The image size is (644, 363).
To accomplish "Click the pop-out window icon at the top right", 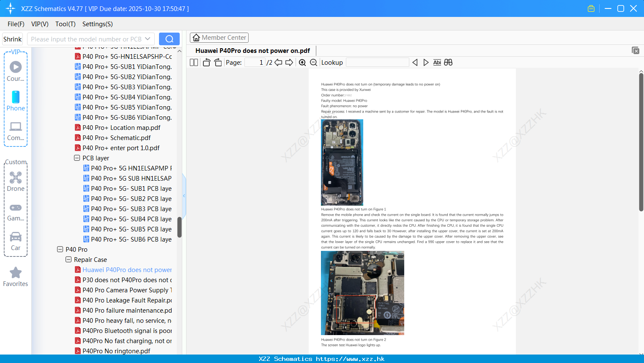I will (x=635, y=50).
